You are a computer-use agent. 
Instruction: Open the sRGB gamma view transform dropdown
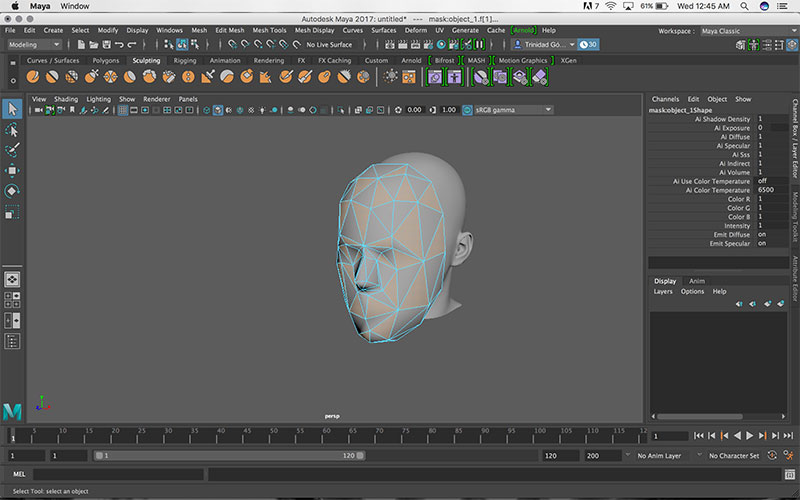coord(513,110)
